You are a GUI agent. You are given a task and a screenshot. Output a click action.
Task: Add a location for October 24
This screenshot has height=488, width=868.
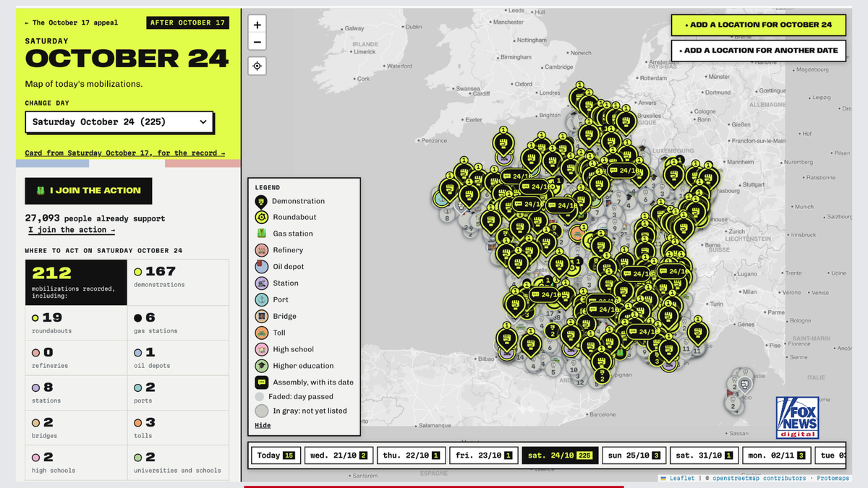tap(758, 25)
